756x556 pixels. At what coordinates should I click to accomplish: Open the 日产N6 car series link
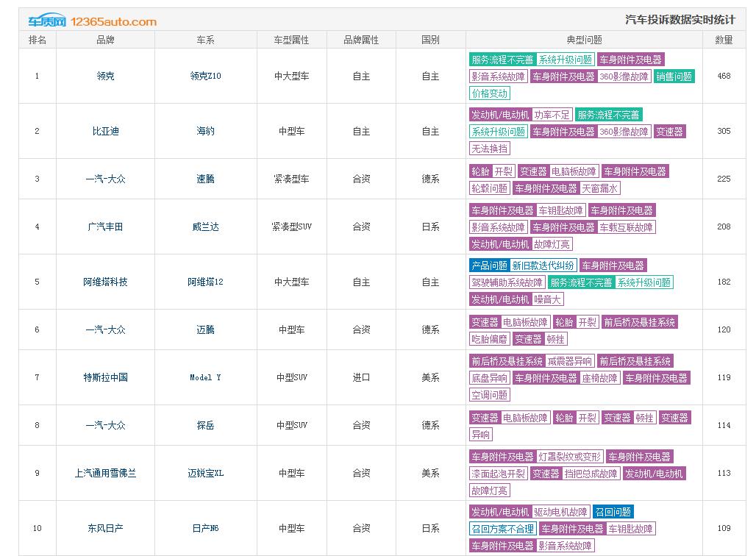coord(205,529)
